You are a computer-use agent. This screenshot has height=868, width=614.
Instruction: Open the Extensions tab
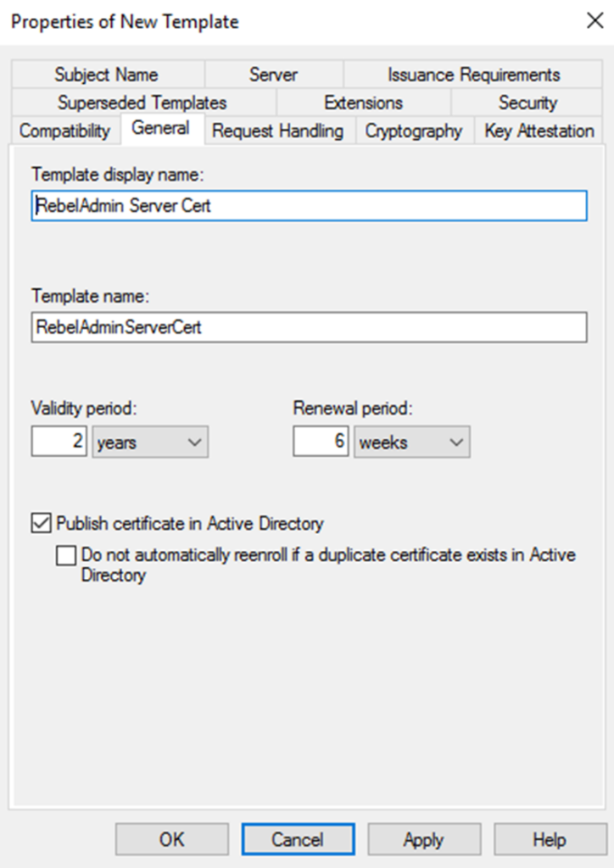[363, 103]
